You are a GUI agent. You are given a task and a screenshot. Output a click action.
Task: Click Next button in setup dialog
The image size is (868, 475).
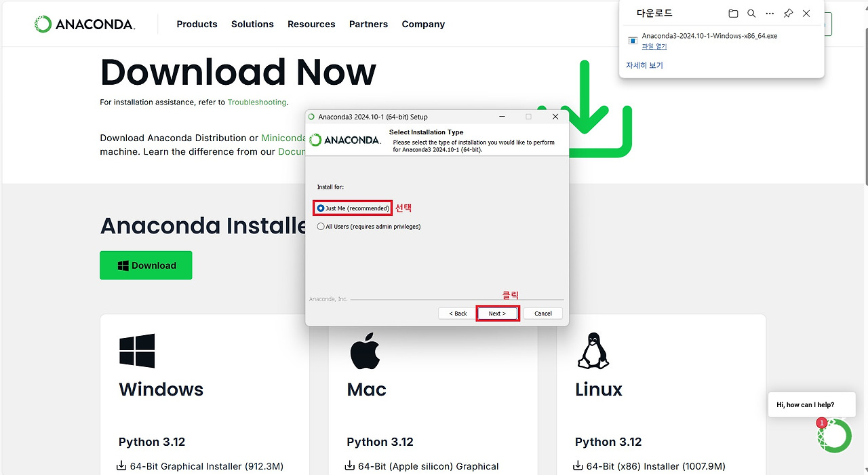pos(497,313)
